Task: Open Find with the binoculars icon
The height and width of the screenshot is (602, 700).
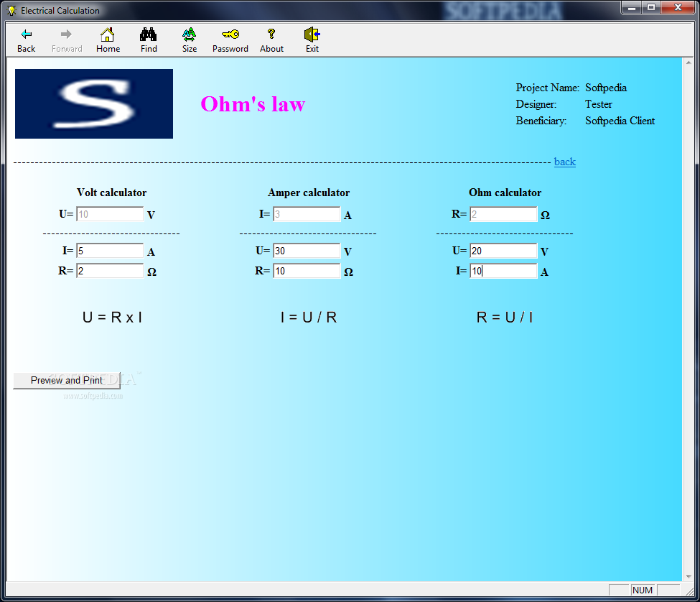Action: 149,40
